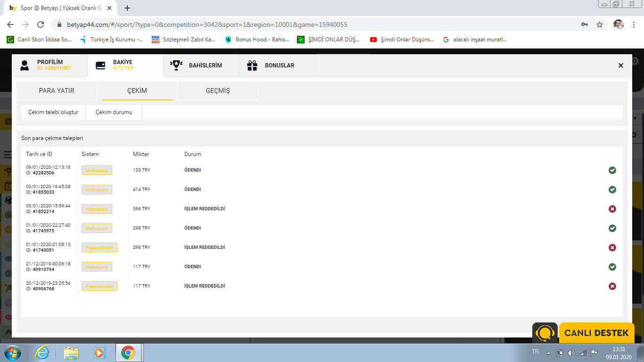Show hidden system tray icons arrow
The image size is (644, 362).
(x=548, y=353)
